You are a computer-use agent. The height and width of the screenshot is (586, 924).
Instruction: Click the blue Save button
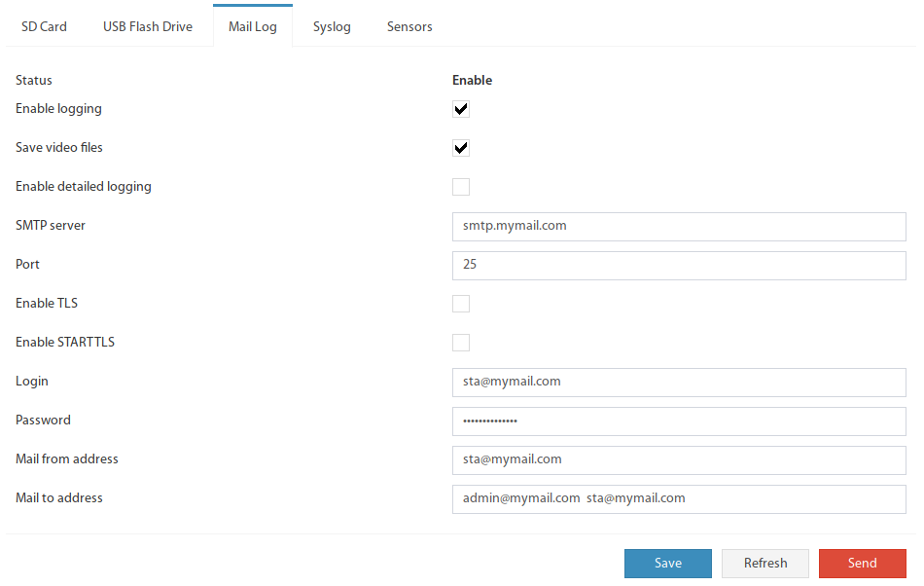pos(667,563)
